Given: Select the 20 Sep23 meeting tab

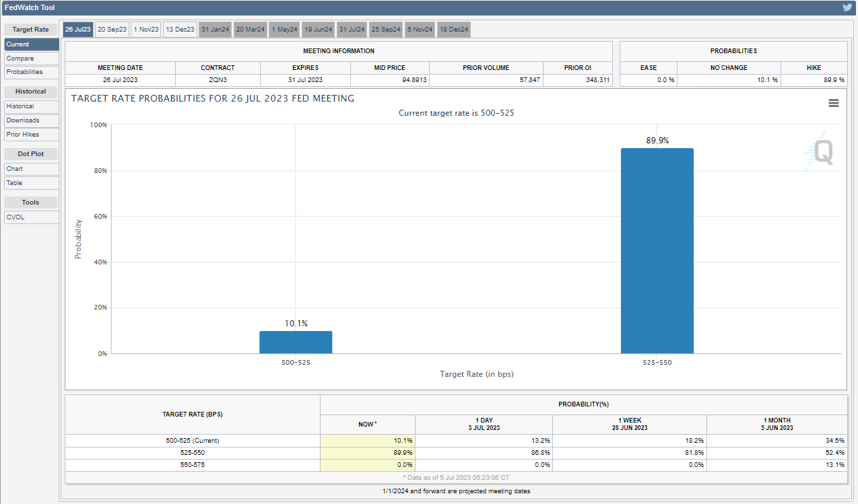Looking at the screenshot, I should click(x=112, y=30).
